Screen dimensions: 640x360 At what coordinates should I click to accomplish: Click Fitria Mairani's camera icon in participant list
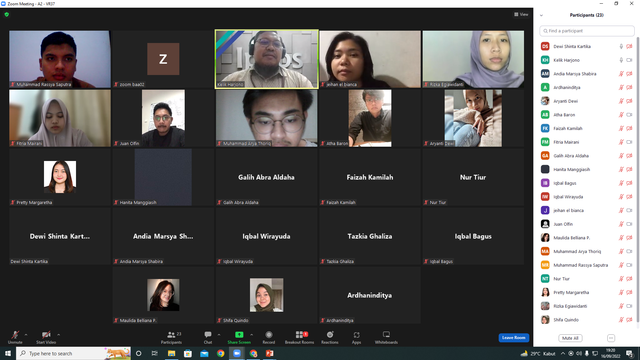tap(629, 142)
